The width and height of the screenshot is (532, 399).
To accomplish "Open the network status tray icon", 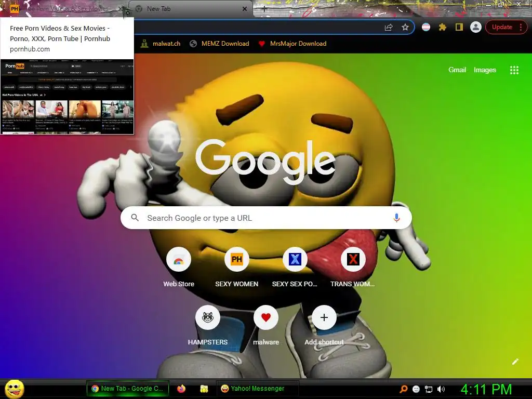I will click(x=429, y=389).
